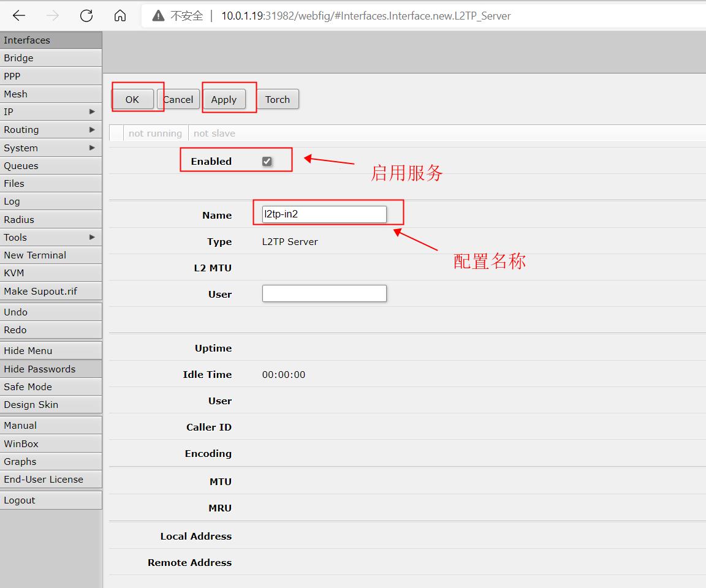Image resolution: width=706 pixels, height=588 pixels.
Task: Log out via Logout sidebar item
Action: click(x=51, y=500)
